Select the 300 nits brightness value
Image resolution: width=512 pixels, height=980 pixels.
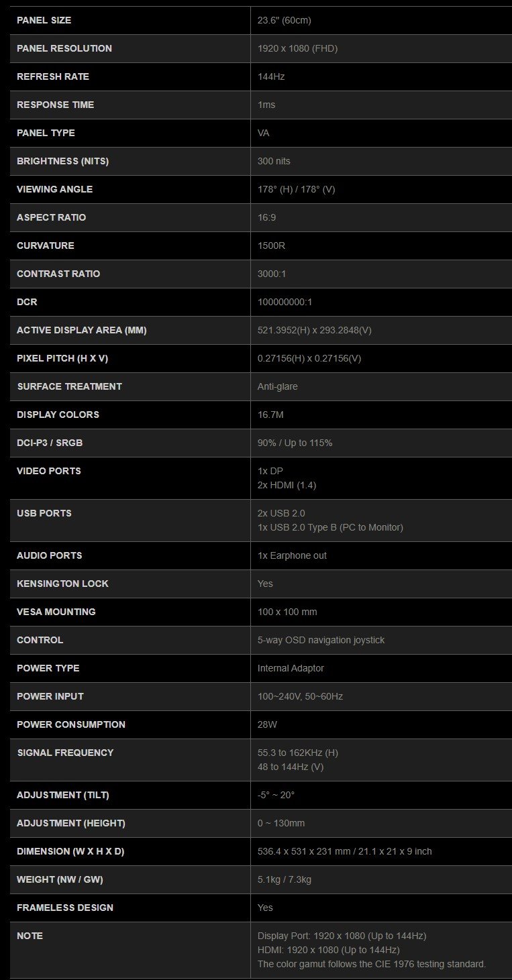coord(274,161)
